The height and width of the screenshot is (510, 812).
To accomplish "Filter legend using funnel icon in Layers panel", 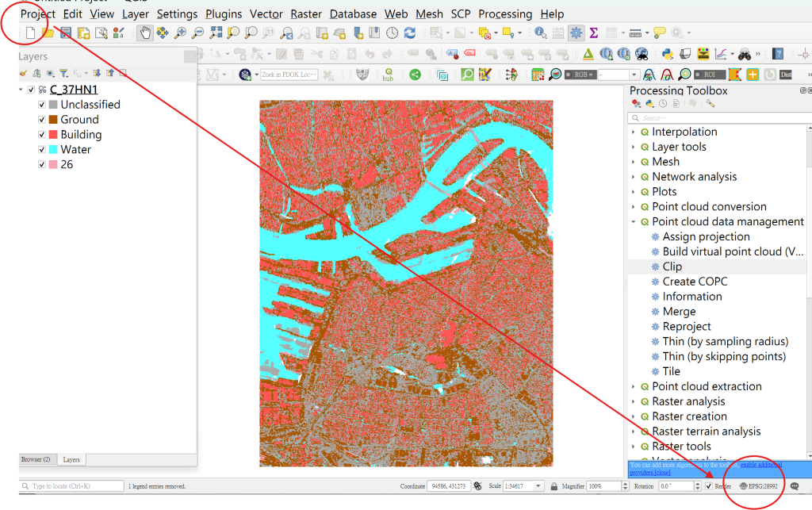I will [x=63, y=74].
